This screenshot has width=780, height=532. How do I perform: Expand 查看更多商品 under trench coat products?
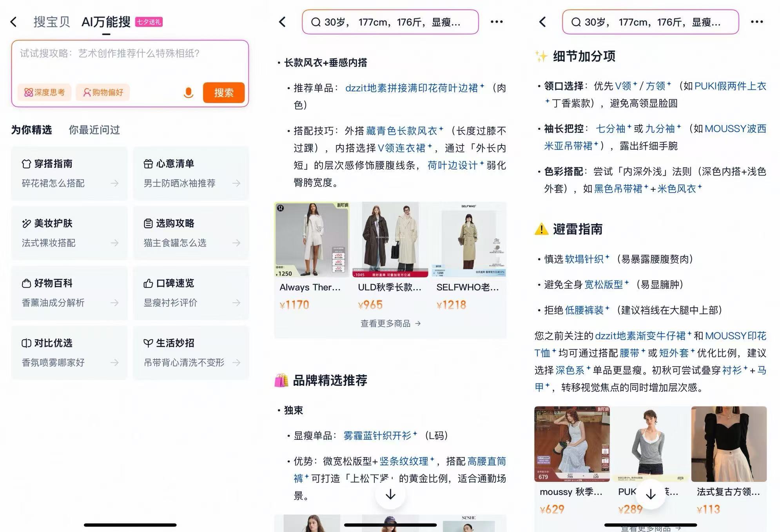390,323
